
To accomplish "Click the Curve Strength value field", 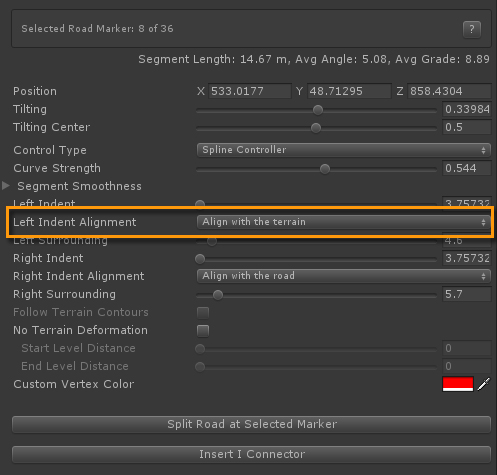I will (x=467, y=168).
